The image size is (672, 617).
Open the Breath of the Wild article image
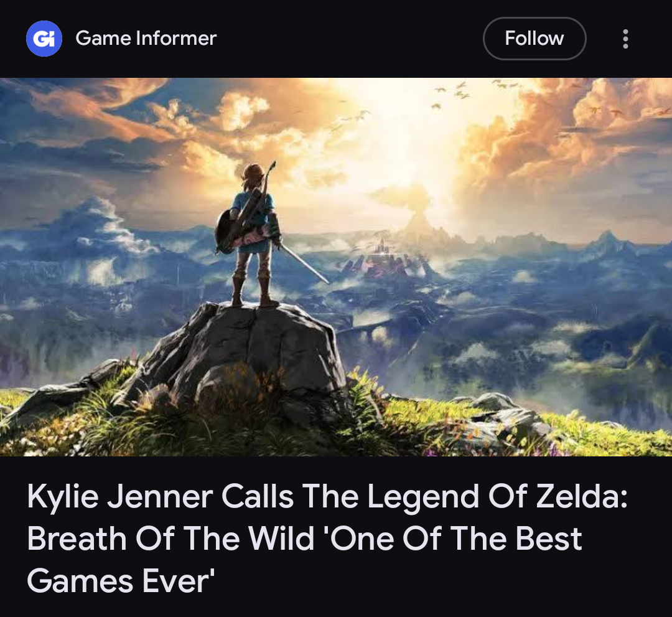tap(336, 266)
